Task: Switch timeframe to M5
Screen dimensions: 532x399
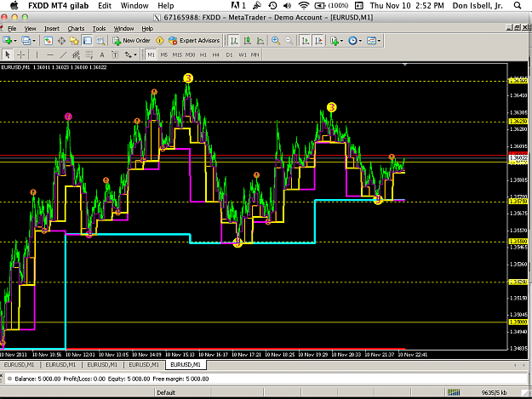Action: [x=164, y=54]
